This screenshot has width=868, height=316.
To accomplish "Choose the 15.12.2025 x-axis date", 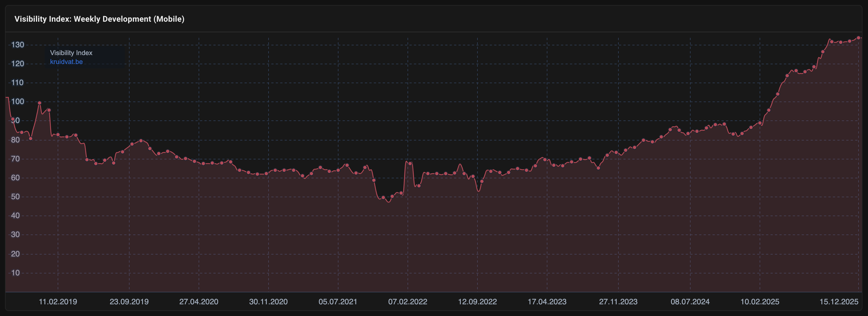I will 838,302.
